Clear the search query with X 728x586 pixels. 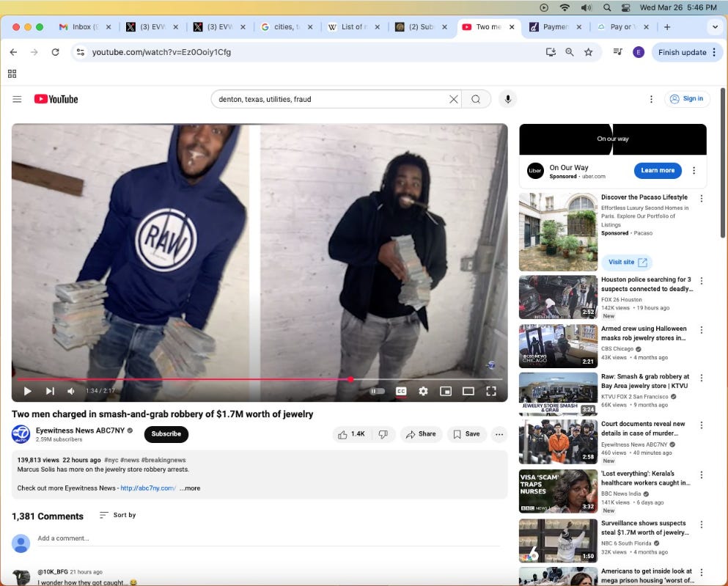point(454,99)
